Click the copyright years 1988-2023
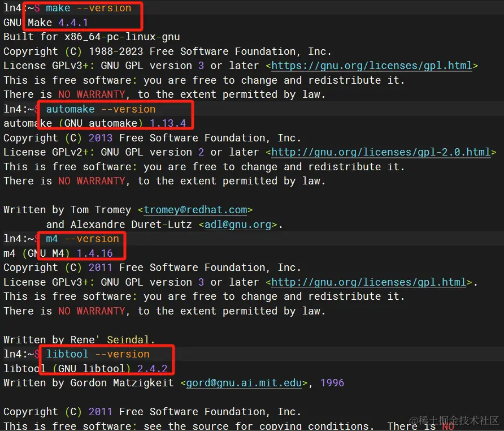The width and height of the screenshot is (504, 431). [116, 51]
